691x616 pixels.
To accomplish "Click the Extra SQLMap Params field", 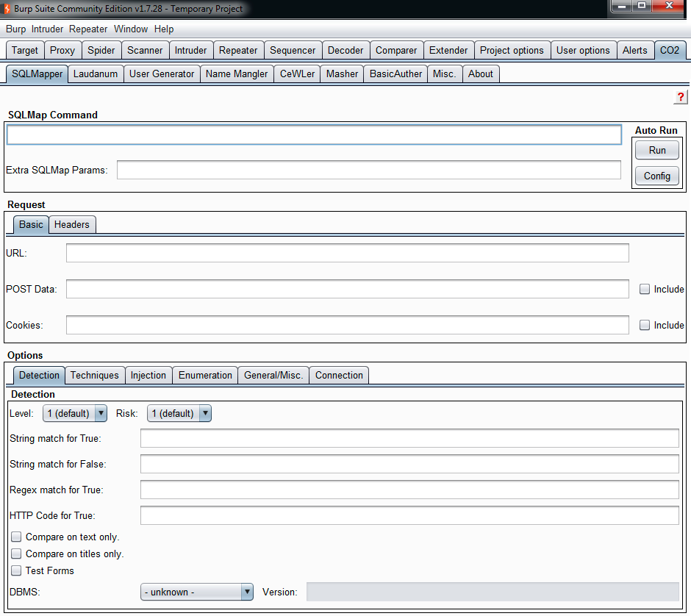I will (369, 170).
